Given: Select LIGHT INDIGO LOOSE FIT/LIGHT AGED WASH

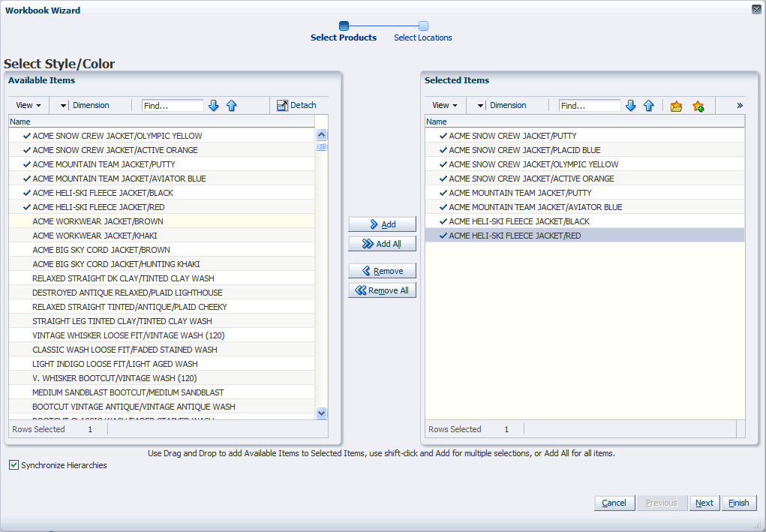Looking at the screenshot, I should (162, 364).
